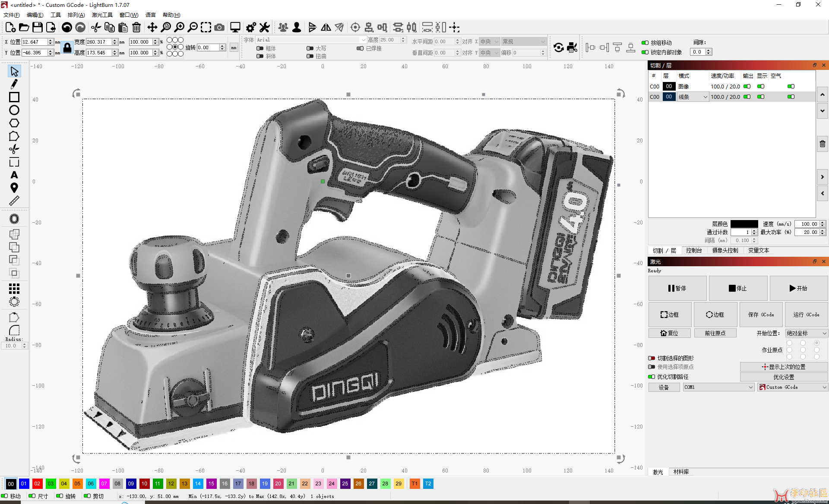The height and width of the screenshot is (504, 829).
Task: Open the gear Settings icon
Action: click(251, 28)
